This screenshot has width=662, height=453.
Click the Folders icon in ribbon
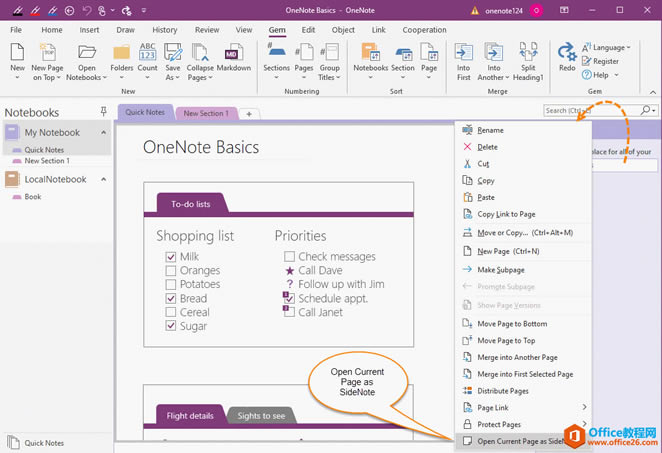[x=122, y=58]
